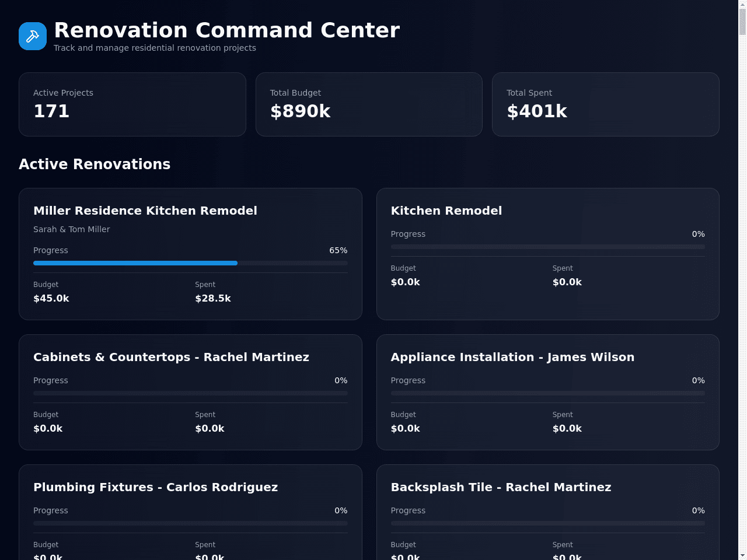
Task: Open Backsplash Tile - Rachel Martinez project
Action: pyautogui.click(x=548, y=512)
